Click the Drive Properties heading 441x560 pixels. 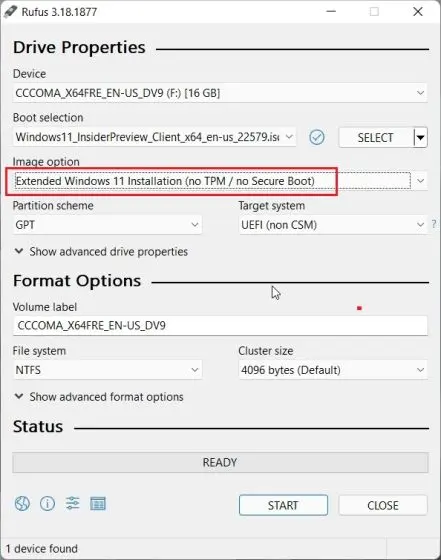pos(79,48)
